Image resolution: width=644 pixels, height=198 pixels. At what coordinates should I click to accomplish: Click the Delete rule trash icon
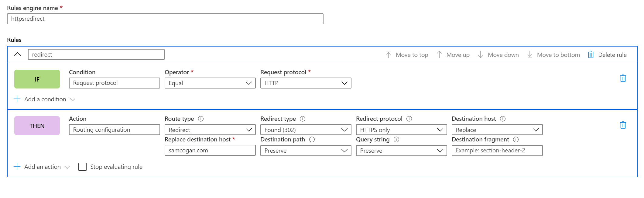pos(591,54)
